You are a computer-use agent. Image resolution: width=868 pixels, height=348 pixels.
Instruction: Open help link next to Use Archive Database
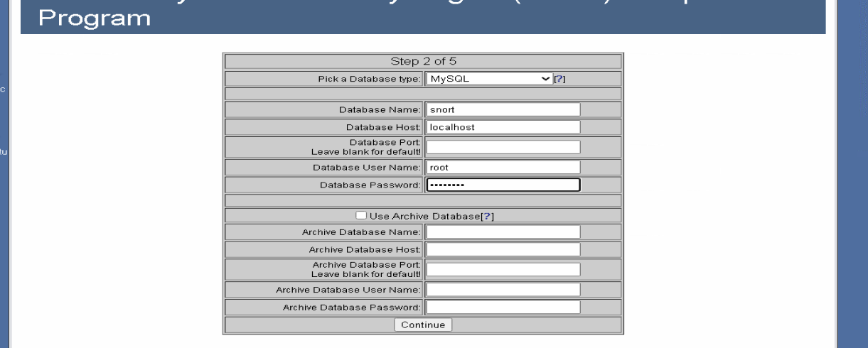pos(488,216)
